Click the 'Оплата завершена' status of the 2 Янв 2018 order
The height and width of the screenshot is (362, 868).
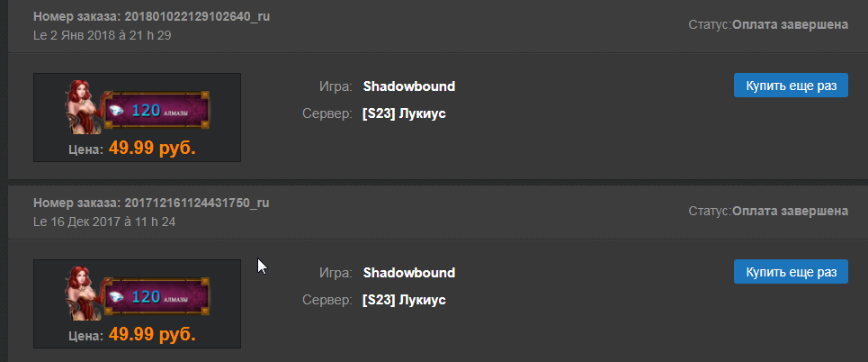[x=790, y=25]
